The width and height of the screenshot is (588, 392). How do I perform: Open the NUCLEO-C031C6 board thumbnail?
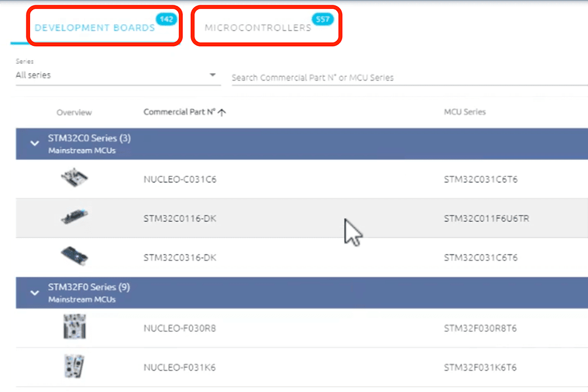(x=74, y=178)
